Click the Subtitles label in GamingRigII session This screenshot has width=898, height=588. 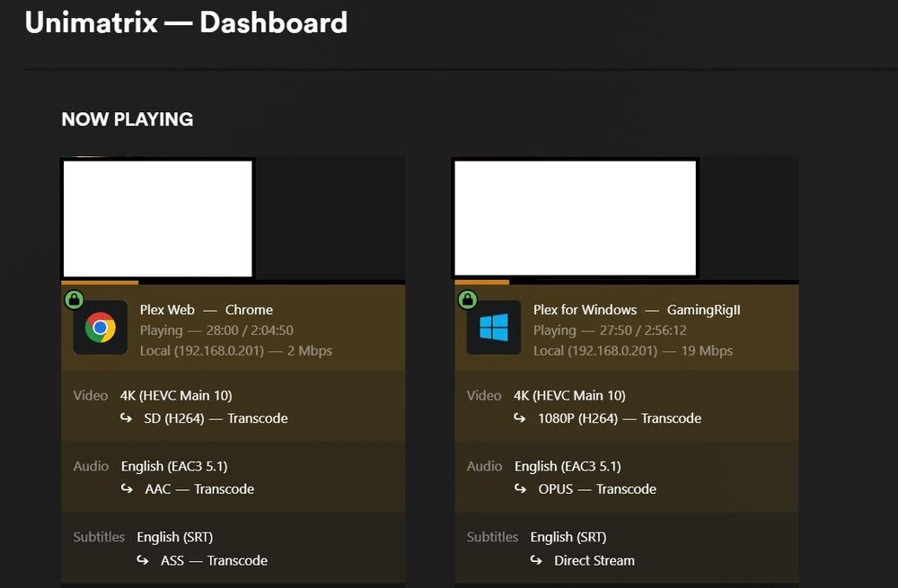click(x=492, y=537)
